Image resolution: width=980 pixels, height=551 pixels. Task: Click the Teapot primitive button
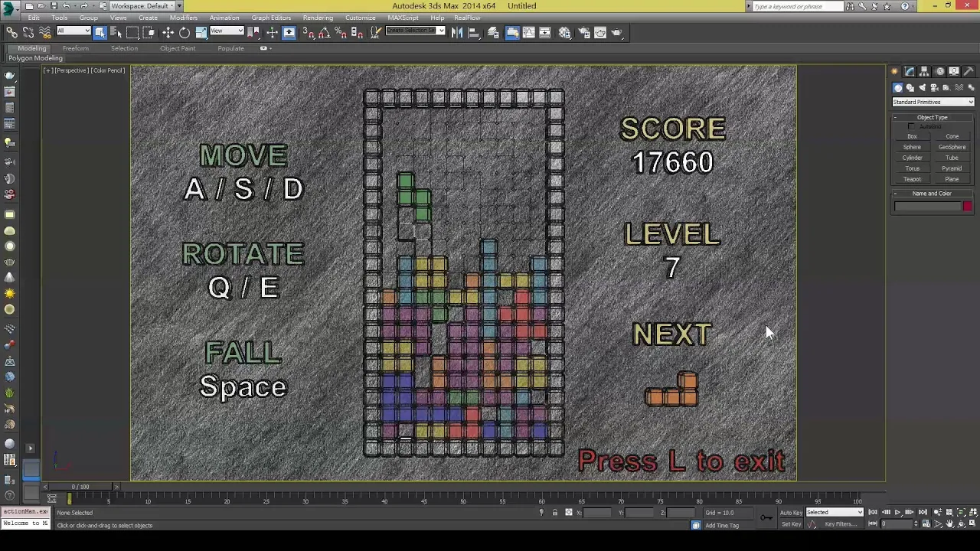click(x=912, y=179)
